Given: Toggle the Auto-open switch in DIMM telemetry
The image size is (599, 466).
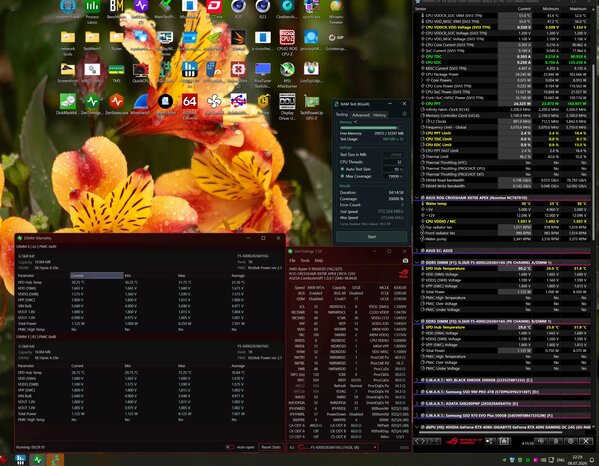Looking at the screenshot, I should [x=229, y=447].
